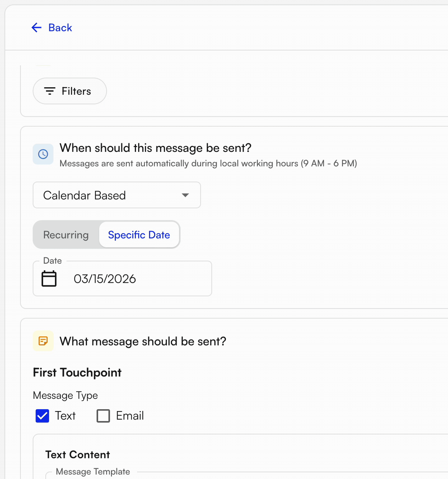448x479 pixels.
Task: Click the yellow note message icon
Action: (43, 341)
